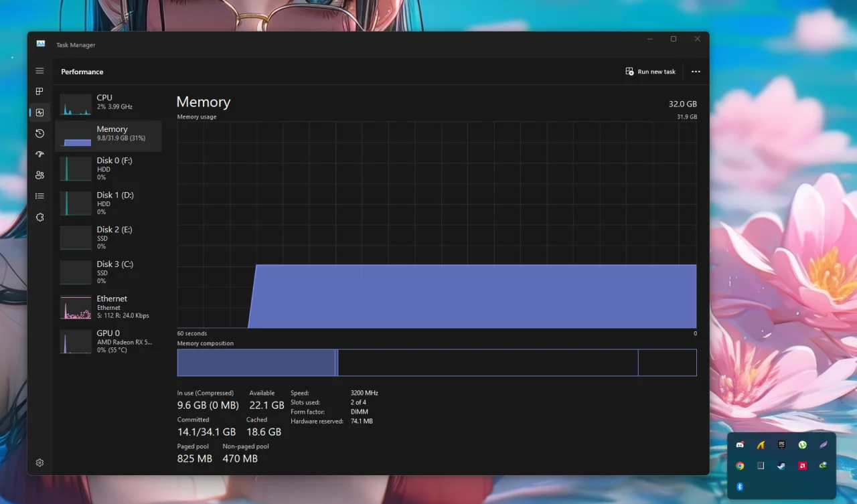Select the Performance page icon in sidebar
The width and height of the screenshot is (857, 504).
[40, 112]
